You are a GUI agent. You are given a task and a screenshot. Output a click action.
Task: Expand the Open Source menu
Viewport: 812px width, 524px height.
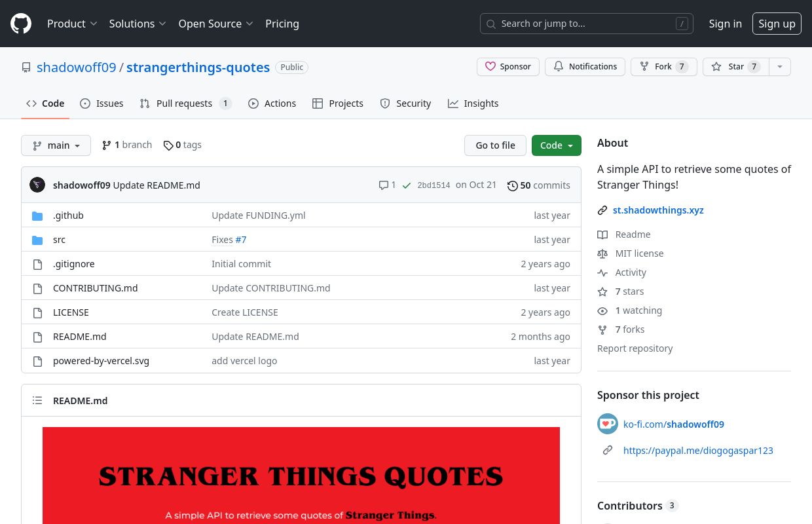215,24
